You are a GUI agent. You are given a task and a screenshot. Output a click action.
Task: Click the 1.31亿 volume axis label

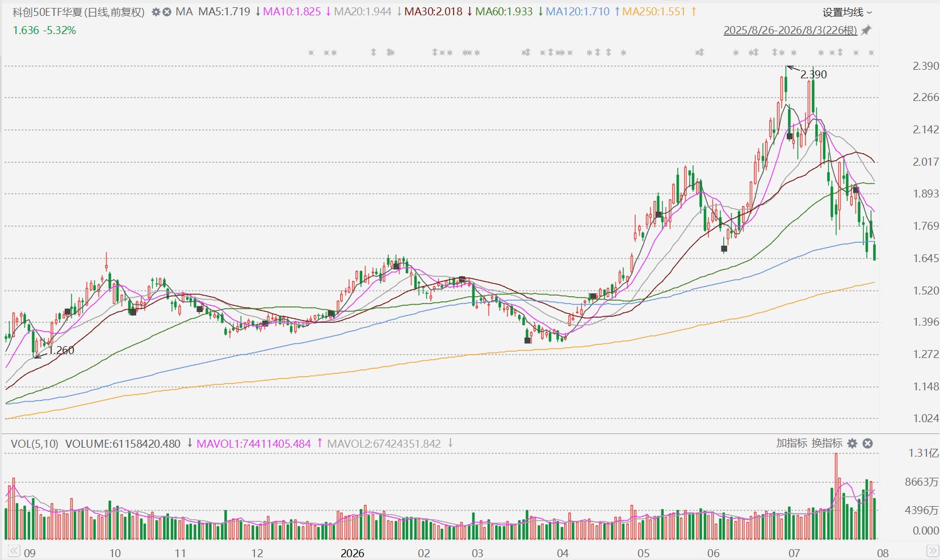click(924, 453)
